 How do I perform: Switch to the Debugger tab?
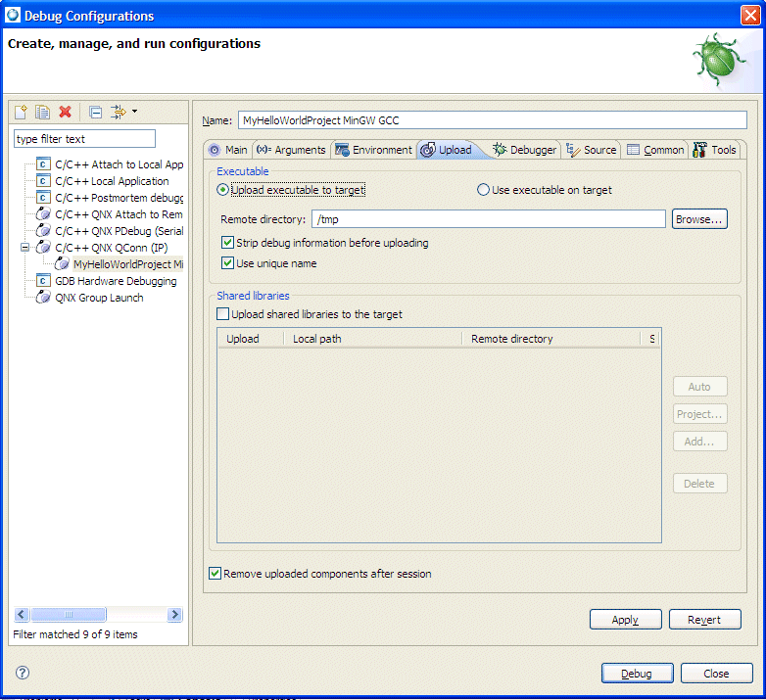[525, 150]
